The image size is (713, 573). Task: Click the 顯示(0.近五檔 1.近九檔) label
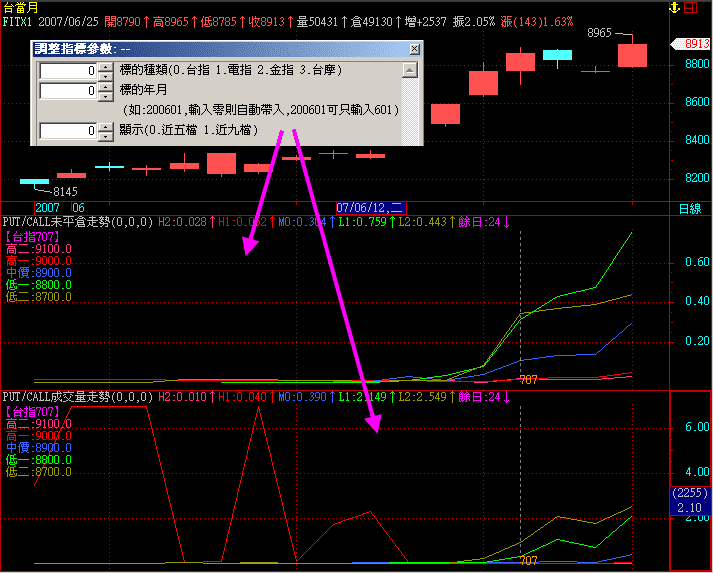point(189,131)
